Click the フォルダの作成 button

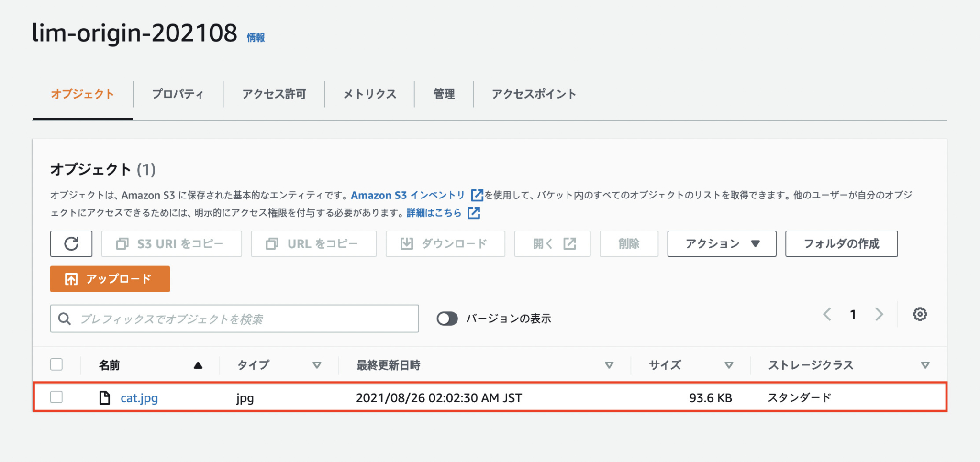pos(841,244)
